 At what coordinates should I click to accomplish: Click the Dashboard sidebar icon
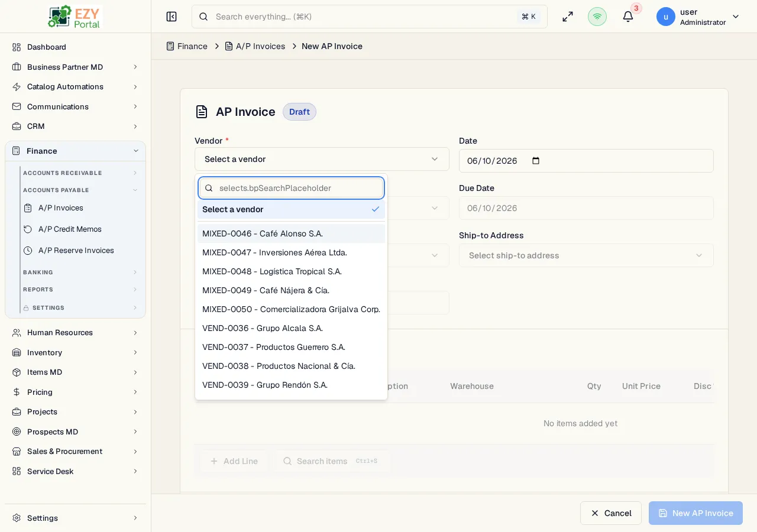pos(17,47)
